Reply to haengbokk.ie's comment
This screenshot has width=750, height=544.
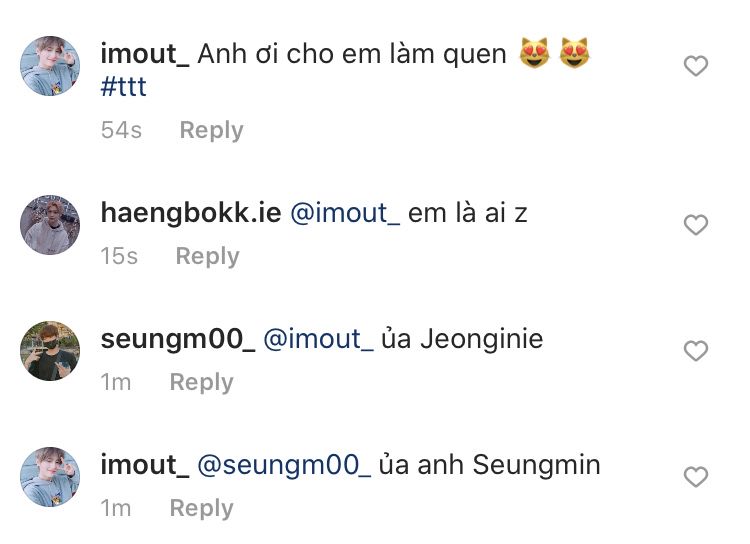[x=207, y=256]
